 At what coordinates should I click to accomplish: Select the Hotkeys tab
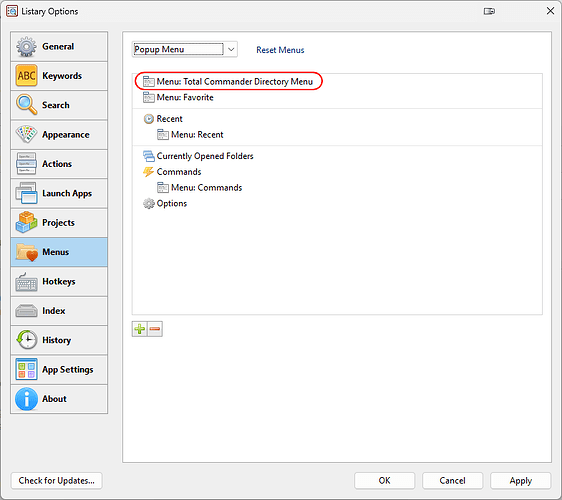pyautogui.click(x=59, y=282)
